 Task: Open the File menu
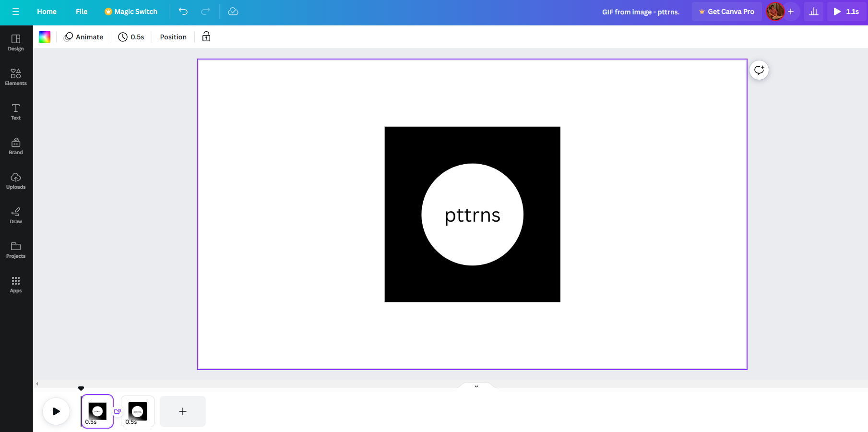coord(82,12)
